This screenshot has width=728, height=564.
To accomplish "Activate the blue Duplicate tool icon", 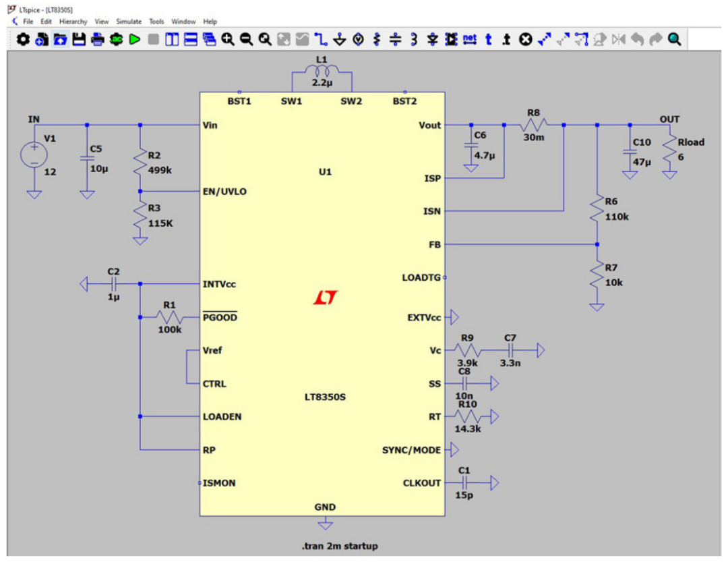I will [x=544, y=40].
